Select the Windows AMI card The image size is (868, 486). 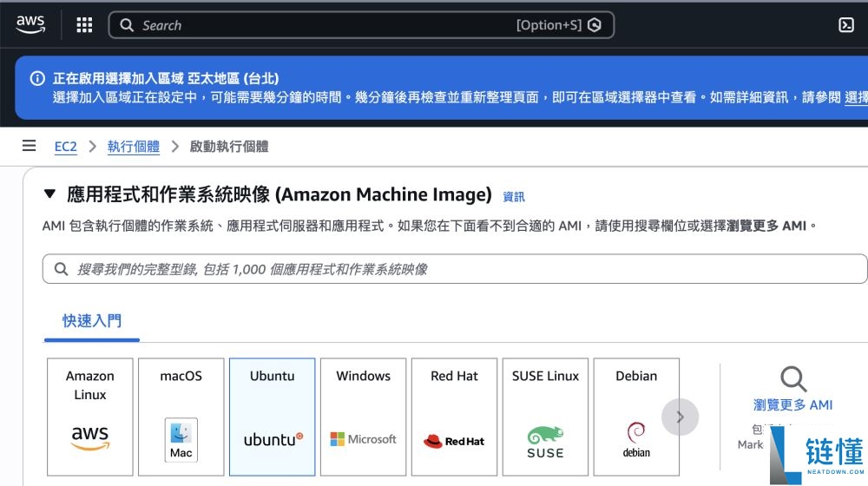pos(363,417)
